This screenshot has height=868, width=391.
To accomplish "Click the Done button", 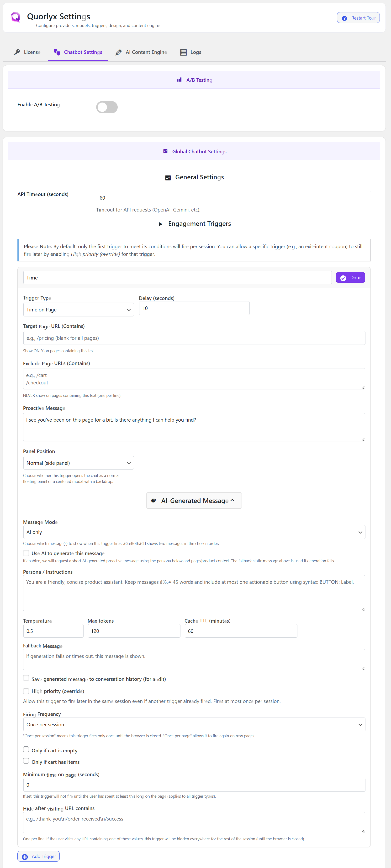I will [x=350, y=278].
